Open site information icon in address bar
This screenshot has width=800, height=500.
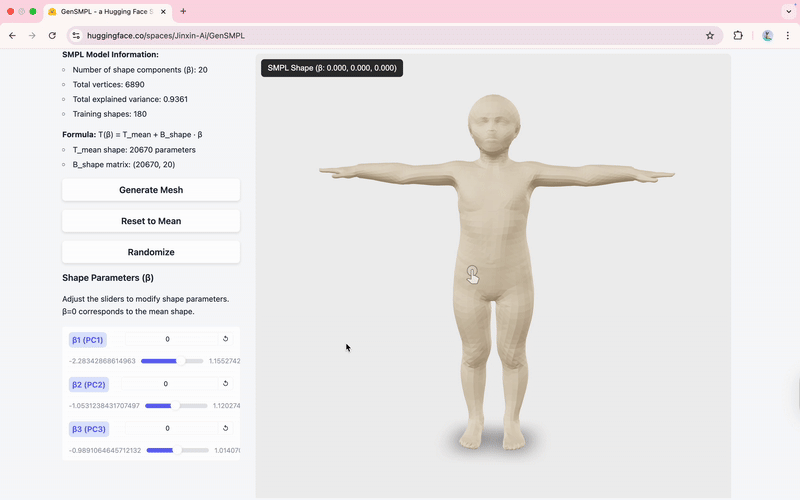pos(76,36)
